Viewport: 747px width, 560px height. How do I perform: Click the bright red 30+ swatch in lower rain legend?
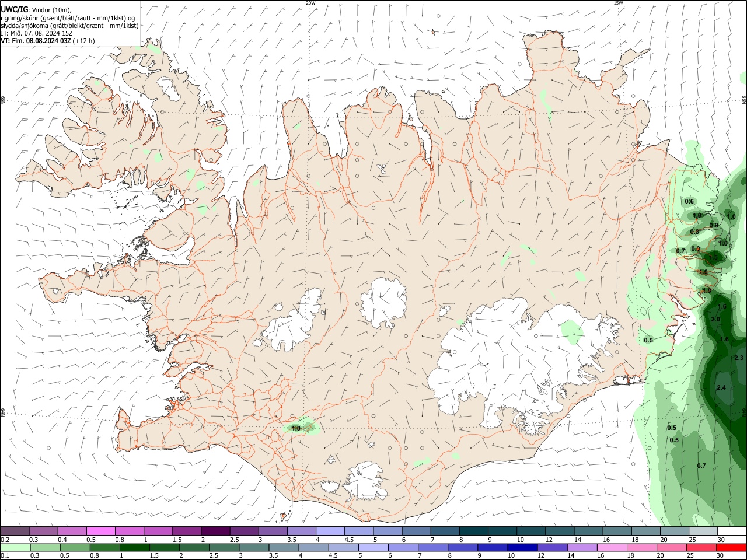[731, 547]
